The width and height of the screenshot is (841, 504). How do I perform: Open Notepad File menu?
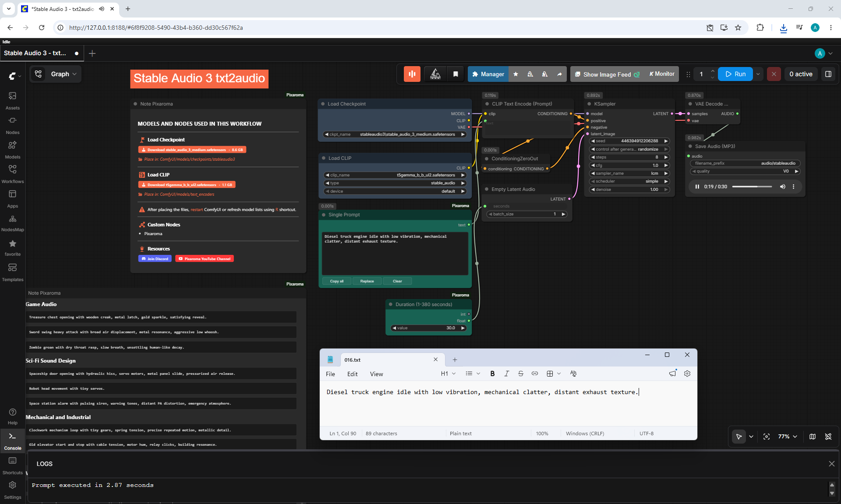[330, 374]
